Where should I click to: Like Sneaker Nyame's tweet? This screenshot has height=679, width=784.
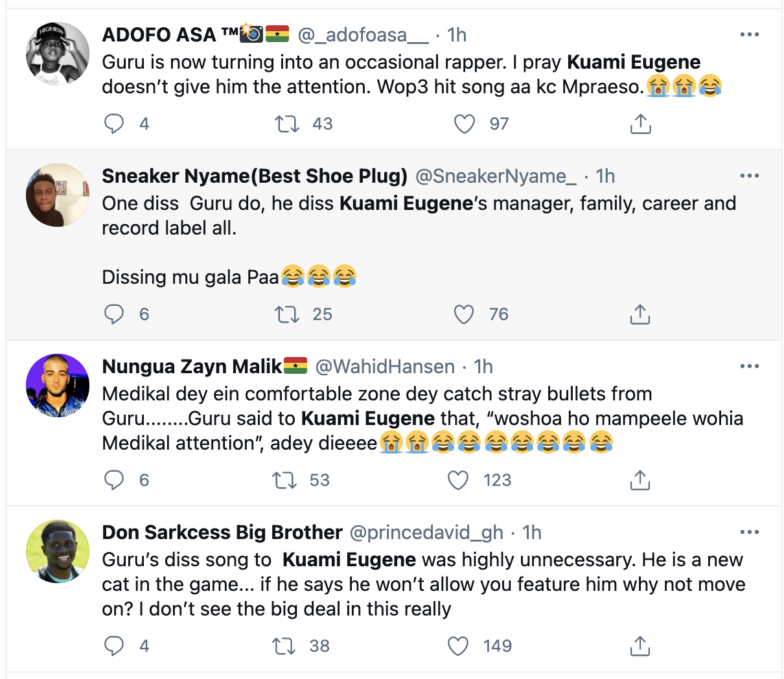[464, 314]
